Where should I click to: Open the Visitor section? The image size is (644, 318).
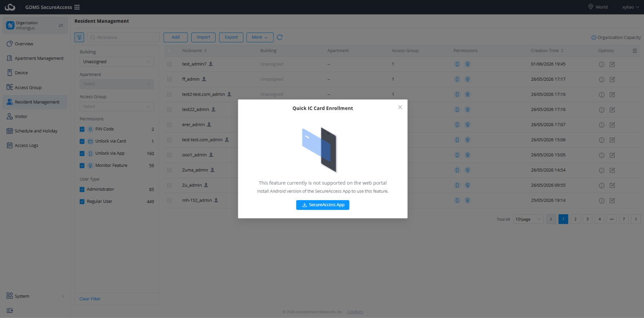(x=35, y=116)
